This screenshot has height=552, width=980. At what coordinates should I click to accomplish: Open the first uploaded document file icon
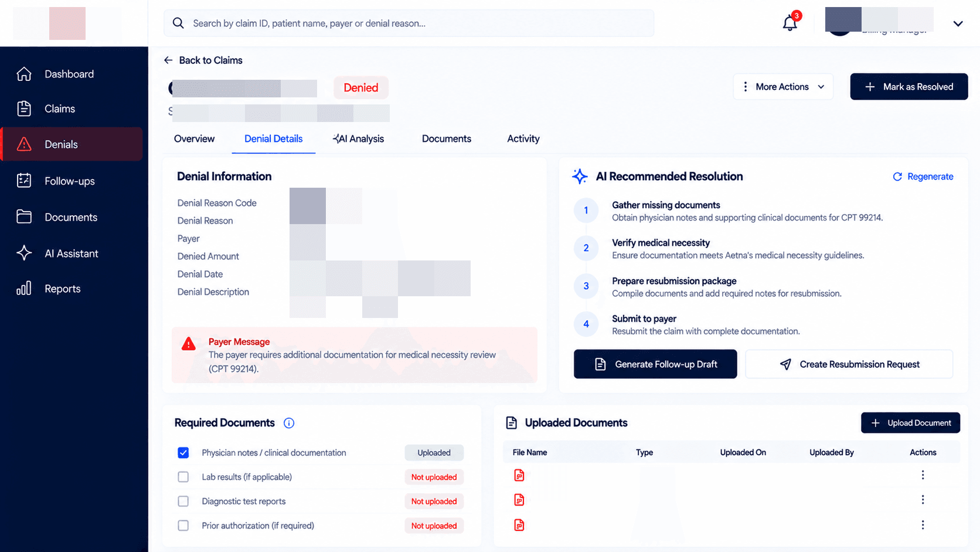pyautogui.click(x=519, y=475)
